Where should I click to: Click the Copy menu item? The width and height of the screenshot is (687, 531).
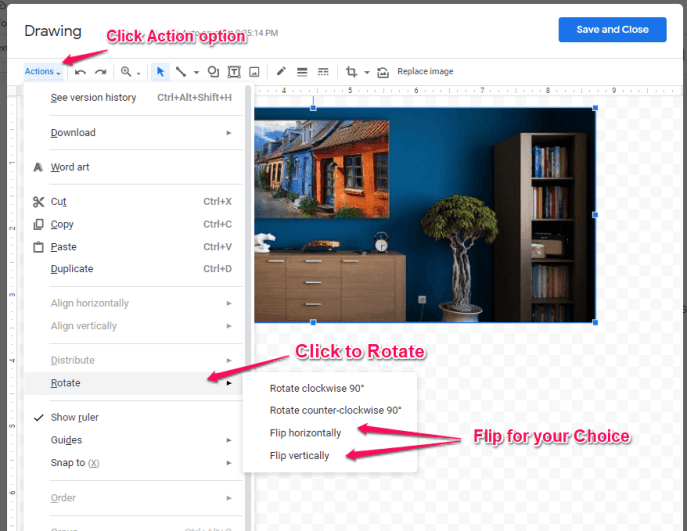pyautogui.click(x=134, y=224)
